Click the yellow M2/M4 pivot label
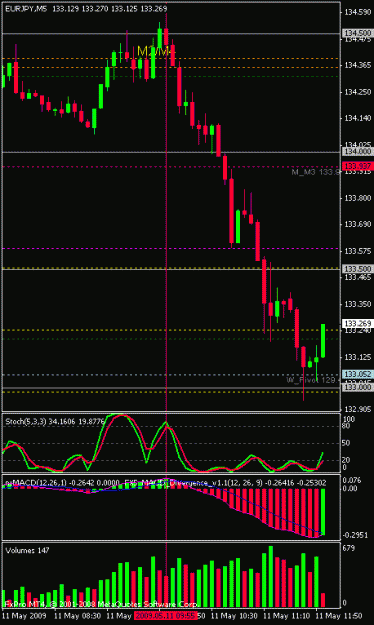374x625 pixels. (x=156, y=51)
